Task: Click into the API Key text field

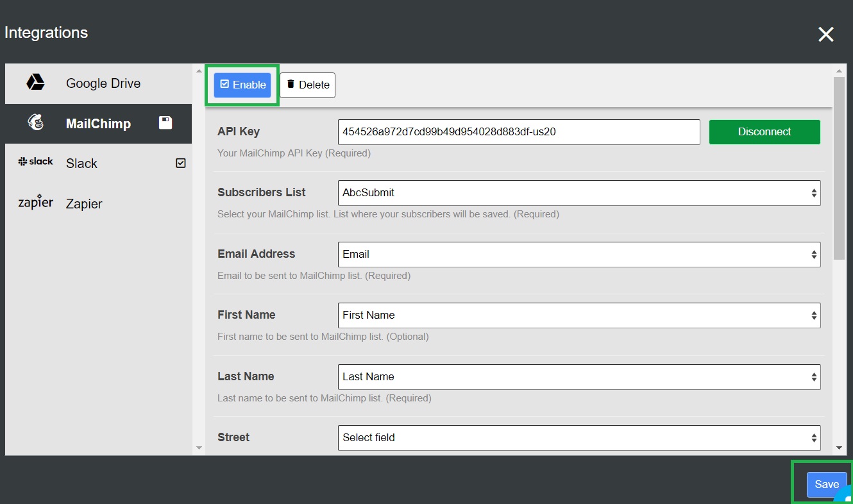Action: coord(518,132)
